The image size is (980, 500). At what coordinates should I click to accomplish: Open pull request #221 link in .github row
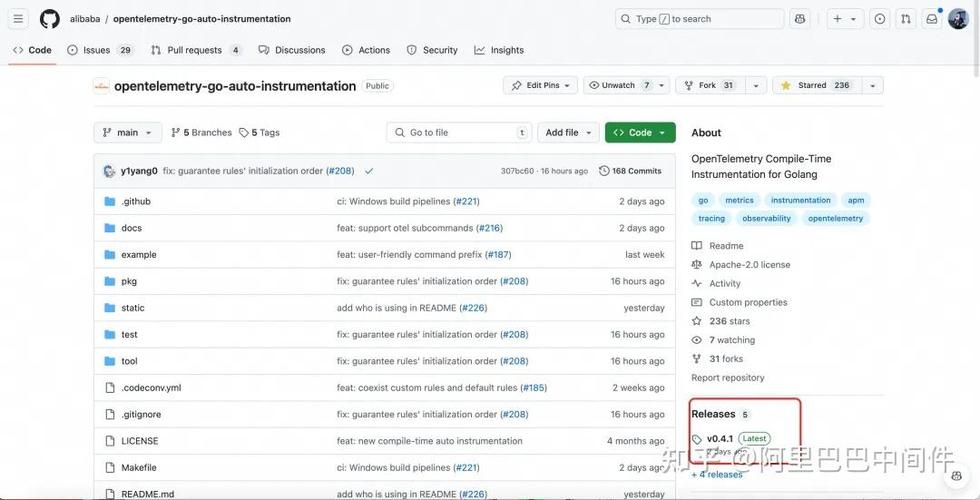(x=466, y=201)
